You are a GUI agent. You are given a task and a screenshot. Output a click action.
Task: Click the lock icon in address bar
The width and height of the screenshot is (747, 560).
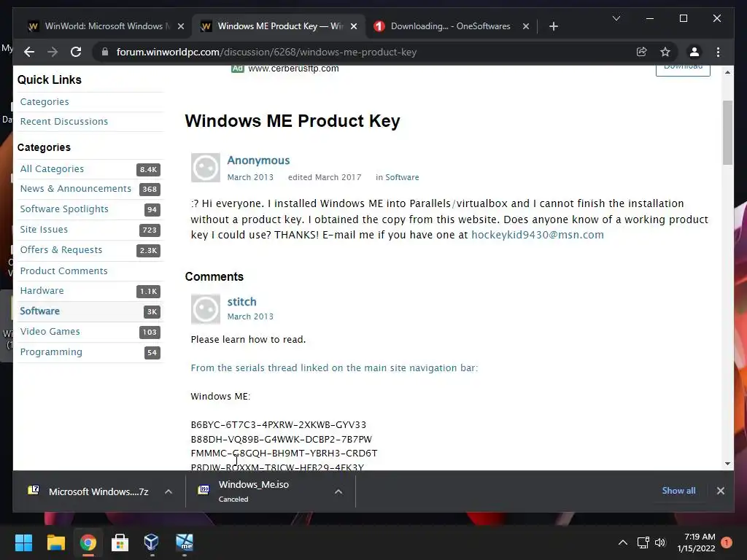click(105, 52)
